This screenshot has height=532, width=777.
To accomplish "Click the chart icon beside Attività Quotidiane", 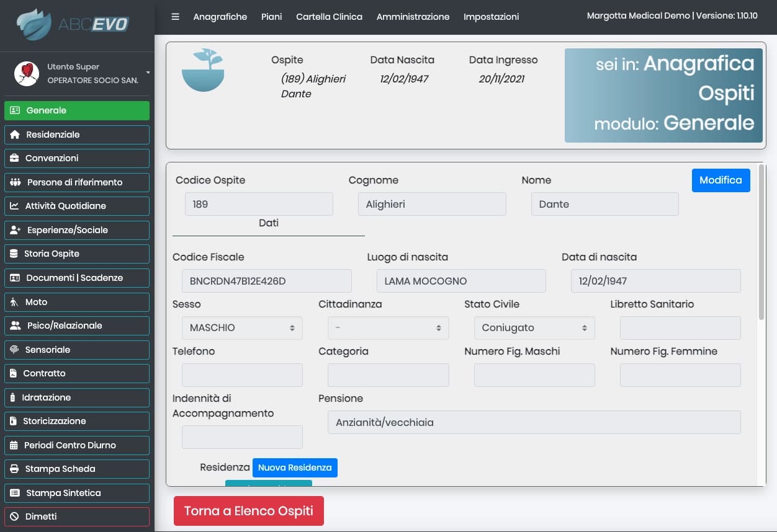I will 15,206.
